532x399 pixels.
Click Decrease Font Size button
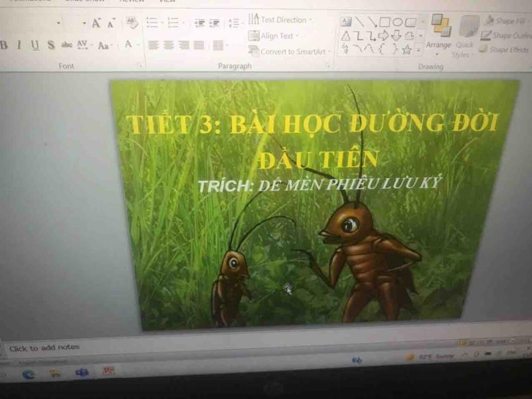click(111, 24)
